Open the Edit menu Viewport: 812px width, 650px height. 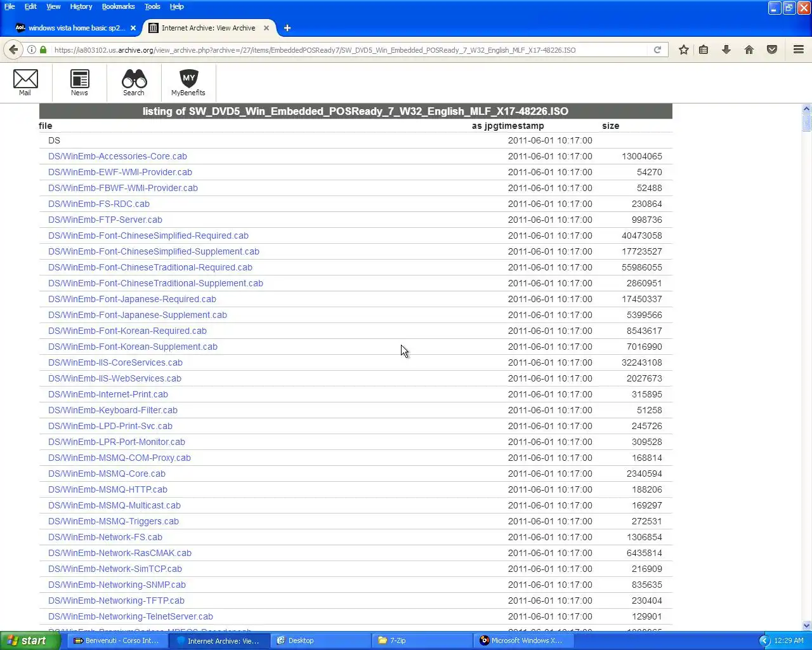[x=30, y=6]
